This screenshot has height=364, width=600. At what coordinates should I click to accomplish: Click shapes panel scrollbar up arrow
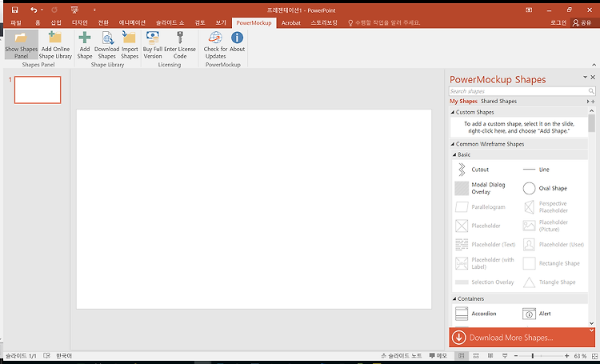591,110
